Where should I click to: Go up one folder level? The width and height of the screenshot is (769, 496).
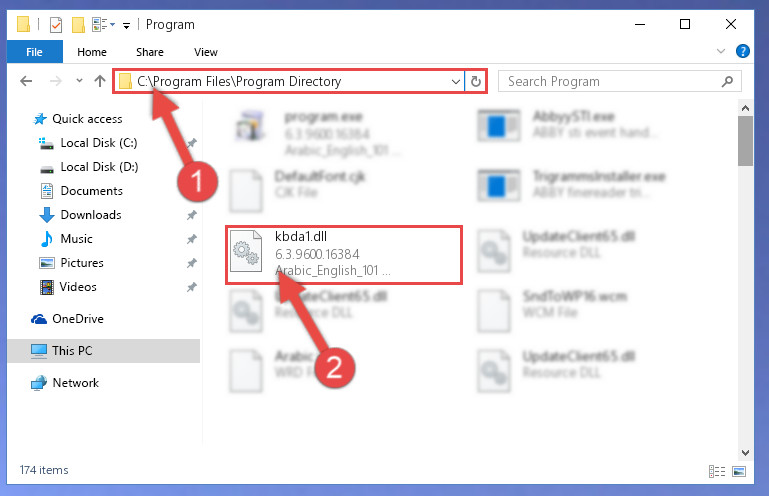point(100,81)
